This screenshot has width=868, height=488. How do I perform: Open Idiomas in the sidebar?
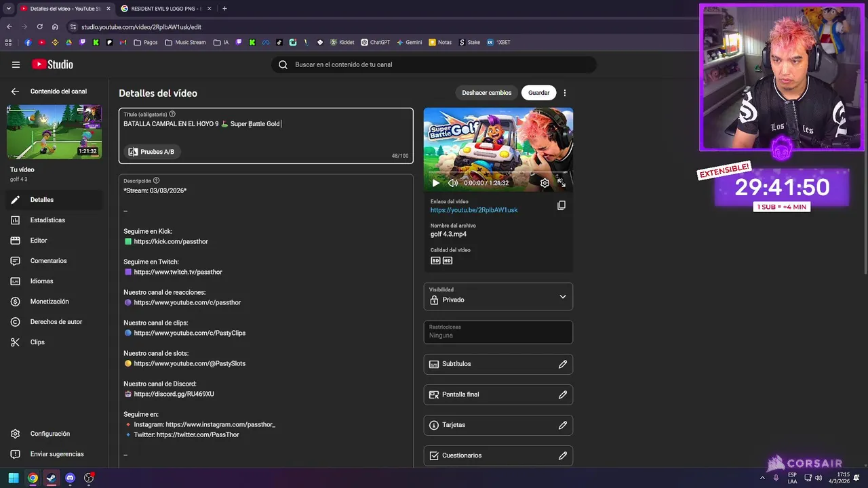[54, 281]
